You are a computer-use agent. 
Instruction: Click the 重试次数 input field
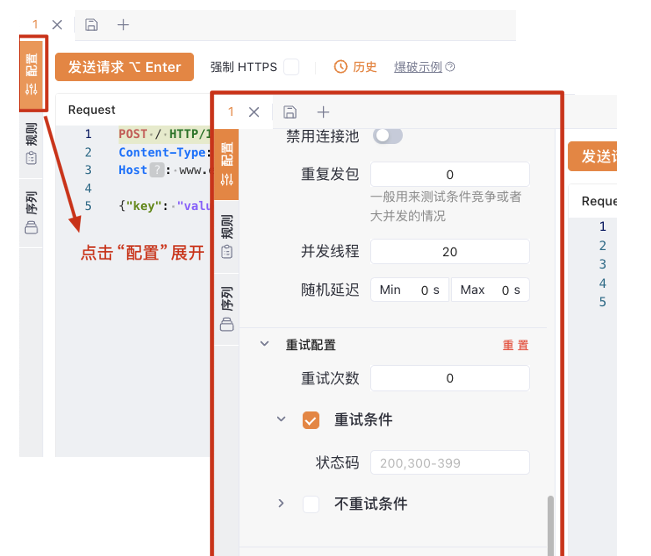(x=450, y=378)
